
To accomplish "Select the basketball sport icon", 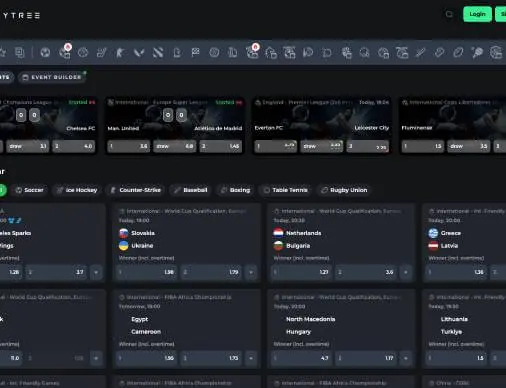I will click(83, 52).
